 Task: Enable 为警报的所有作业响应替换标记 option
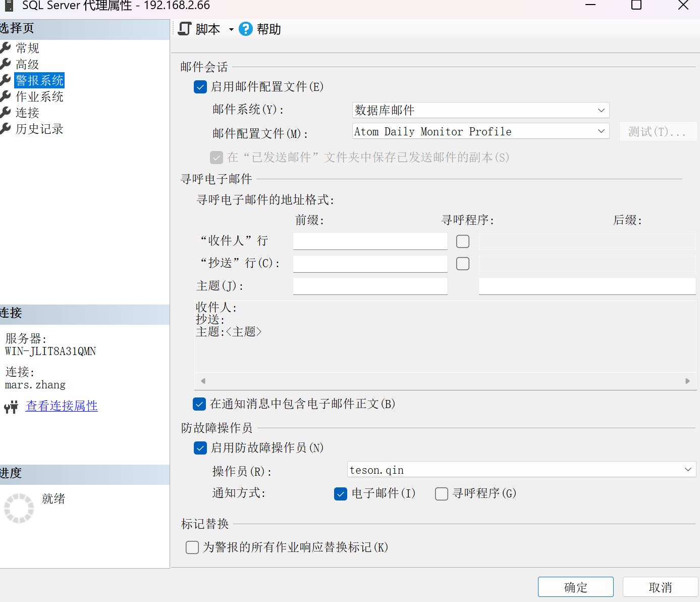point(192,547)
